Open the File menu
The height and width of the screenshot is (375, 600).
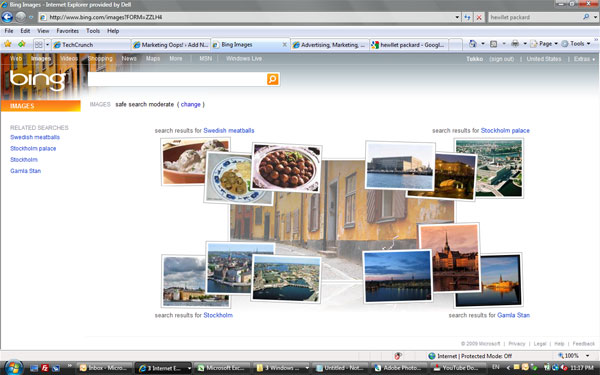coord(9,31)
